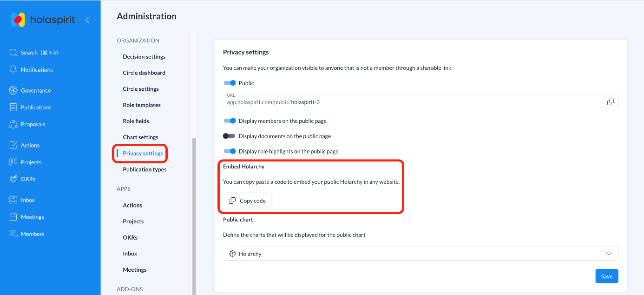
Task: Click the Inbox tray icon
Action: (13, 200)
